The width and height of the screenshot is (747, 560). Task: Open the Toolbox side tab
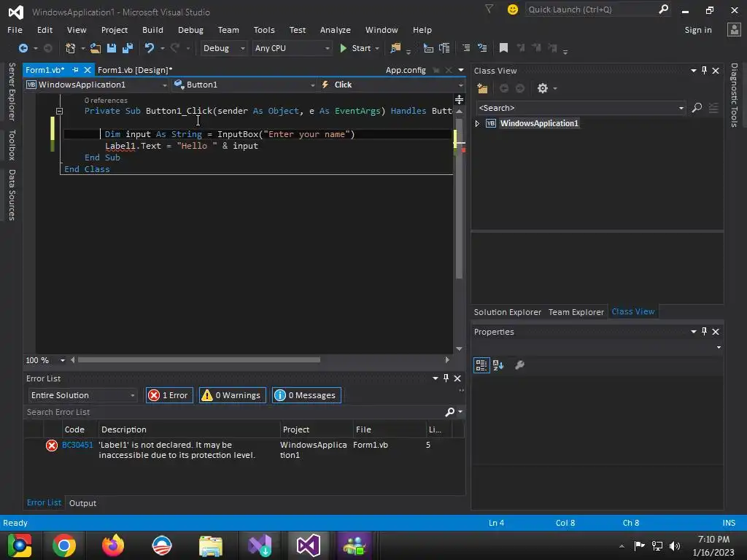tap(12, 145)
